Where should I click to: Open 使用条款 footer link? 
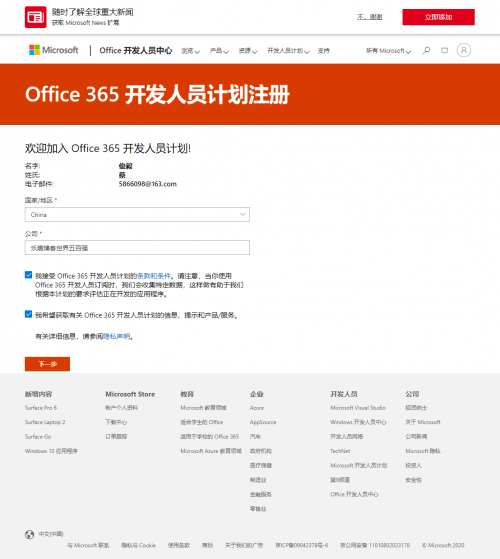(179, 545)
